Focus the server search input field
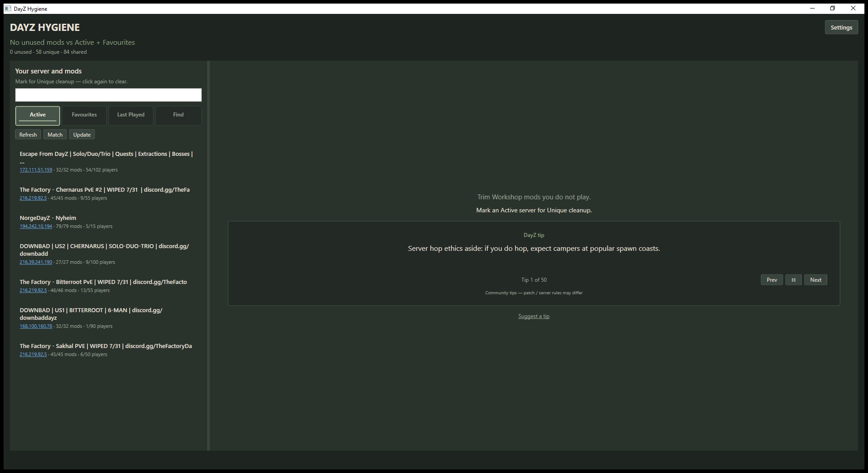868x473 pixels. pos(108,95)
